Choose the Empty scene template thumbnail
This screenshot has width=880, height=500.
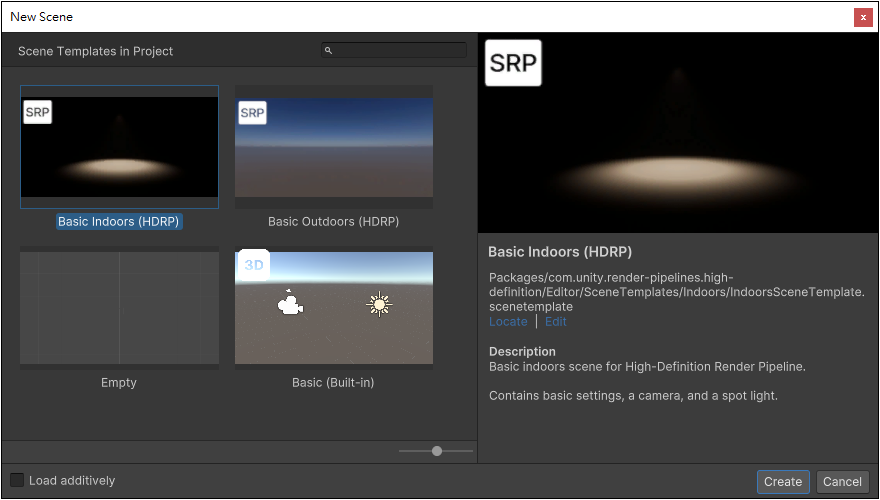tap(119, 308)
